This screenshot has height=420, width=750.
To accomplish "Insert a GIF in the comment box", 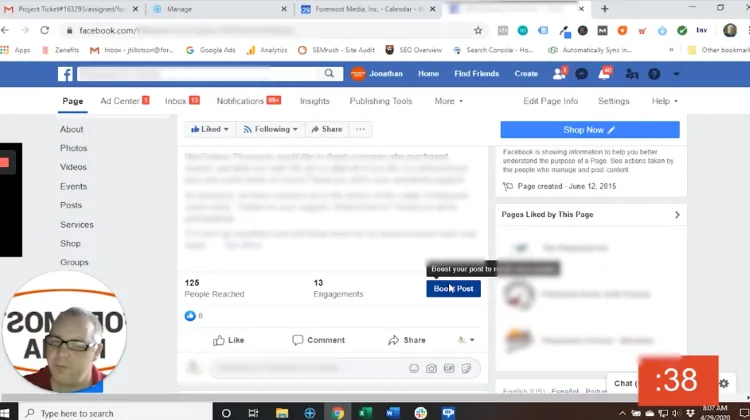I will click(x=449, y=368).
